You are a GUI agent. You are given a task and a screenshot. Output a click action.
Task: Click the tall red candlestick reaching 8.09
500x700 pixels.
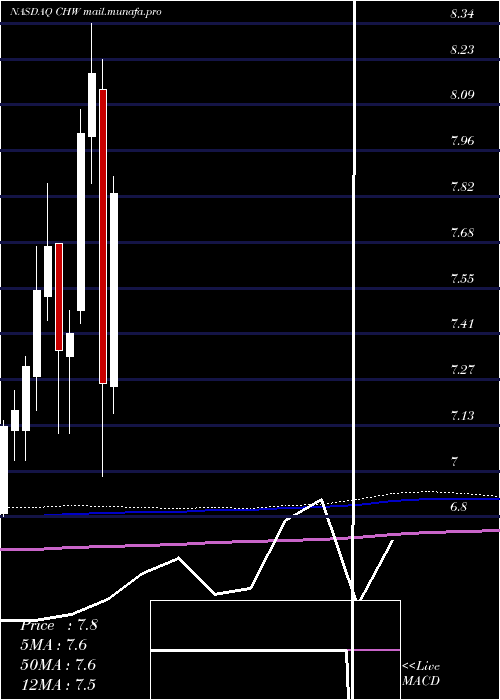[103, 237]
